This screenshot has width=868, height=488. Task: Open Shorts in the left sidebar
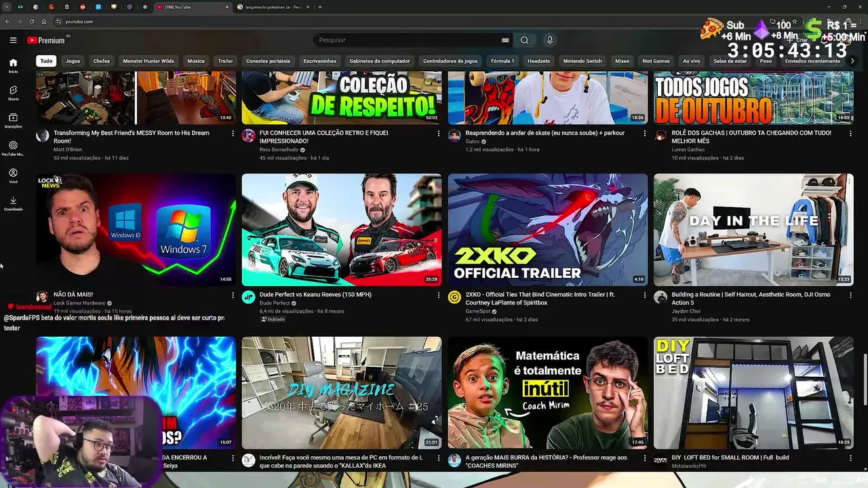coord(13,94)
